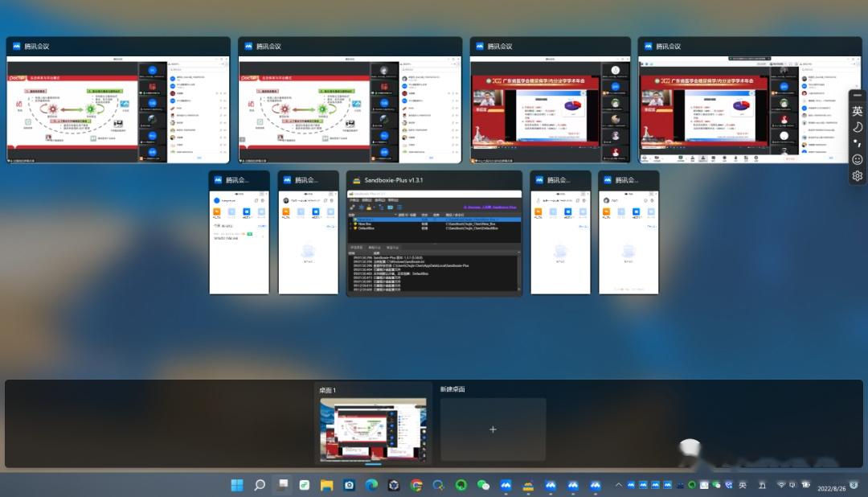The height and width of the screenshot is (497, 868).
Task: Click the battery tray icon
Action: pyautogui.click(x=806, y=485)
